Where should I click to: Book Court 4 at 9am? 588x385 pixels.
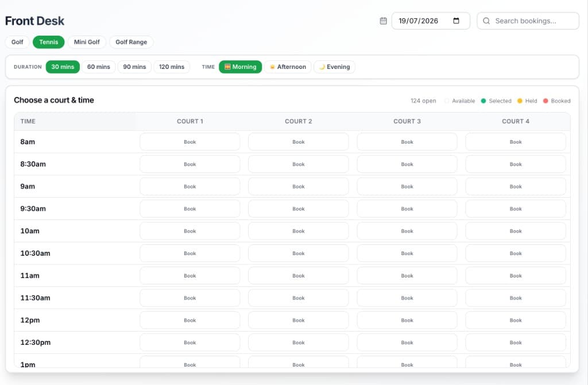pyautogui.click(x=516, y=187)
